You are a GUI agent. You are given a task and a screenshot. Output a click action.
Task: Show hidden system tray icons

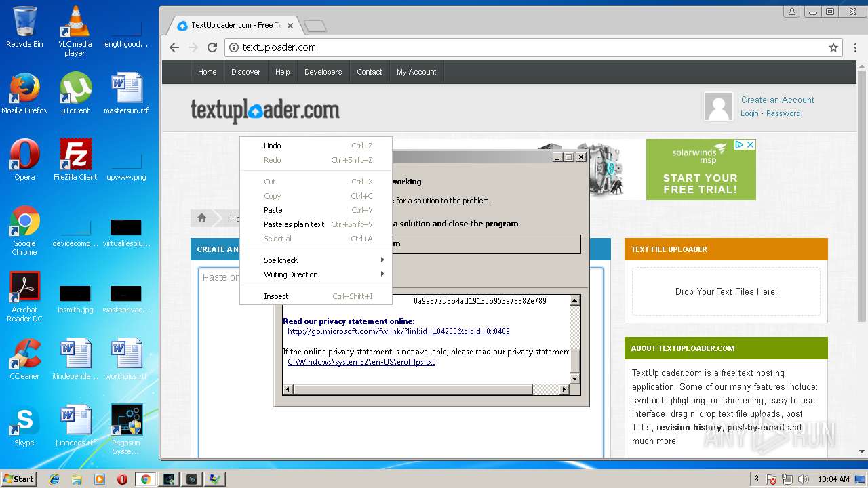(x=756, y=479)
